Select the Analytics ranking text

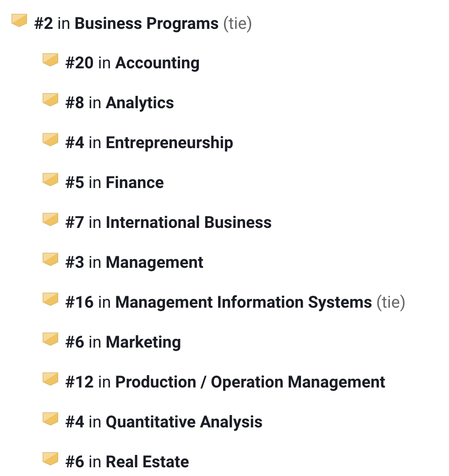(x=140, y=103)
